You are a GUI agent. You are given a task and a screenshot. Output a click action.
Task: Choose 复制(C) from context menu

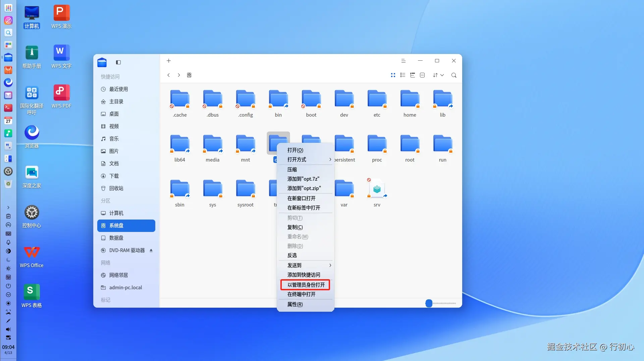click(x=306, y=227)
